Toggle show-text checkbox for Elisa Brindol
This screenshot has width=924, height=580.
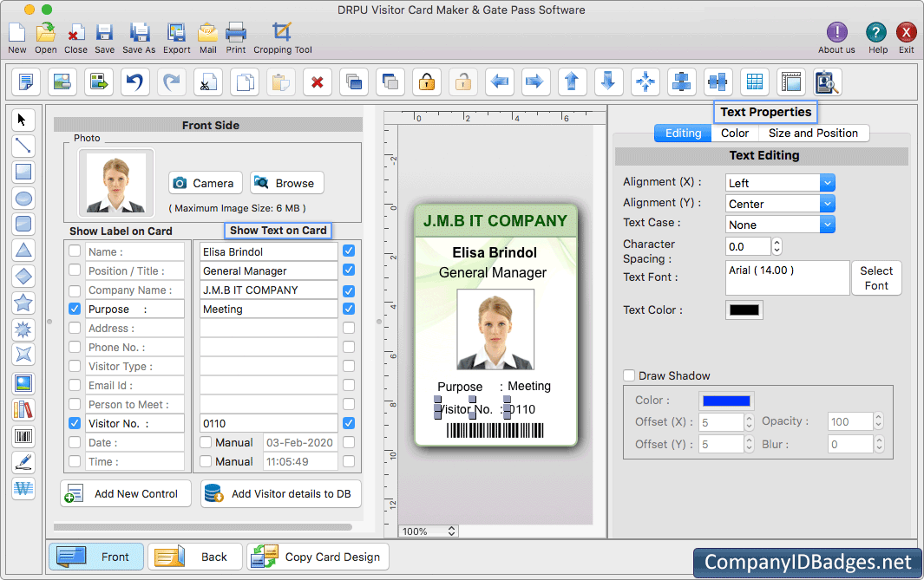(x=349, y=251)
